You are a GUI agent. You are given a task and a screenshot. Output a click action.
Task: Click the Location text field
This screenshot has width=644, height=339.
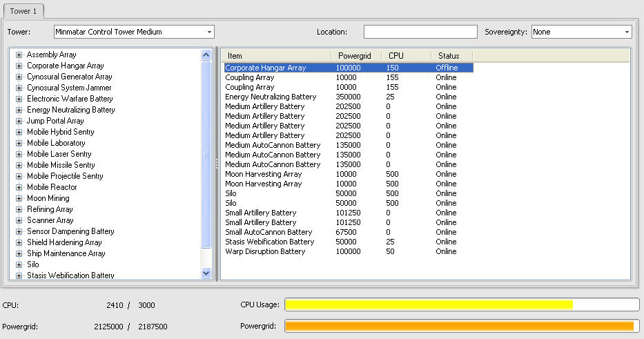(x=420, y=32)
